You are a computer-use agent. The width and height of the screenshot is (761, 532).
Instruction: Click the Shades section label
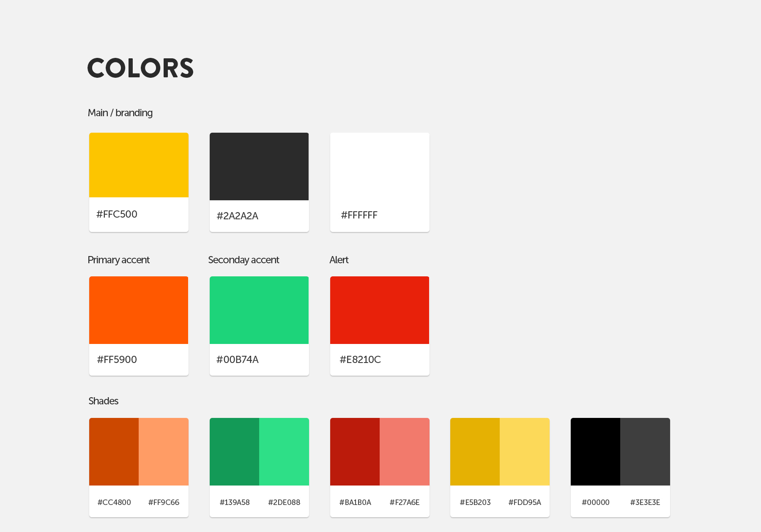tap(103, 401)
